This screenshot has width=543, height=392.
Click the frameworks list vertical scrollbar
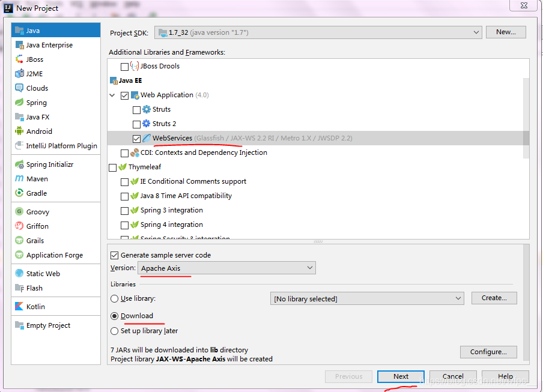coord(526,118)
